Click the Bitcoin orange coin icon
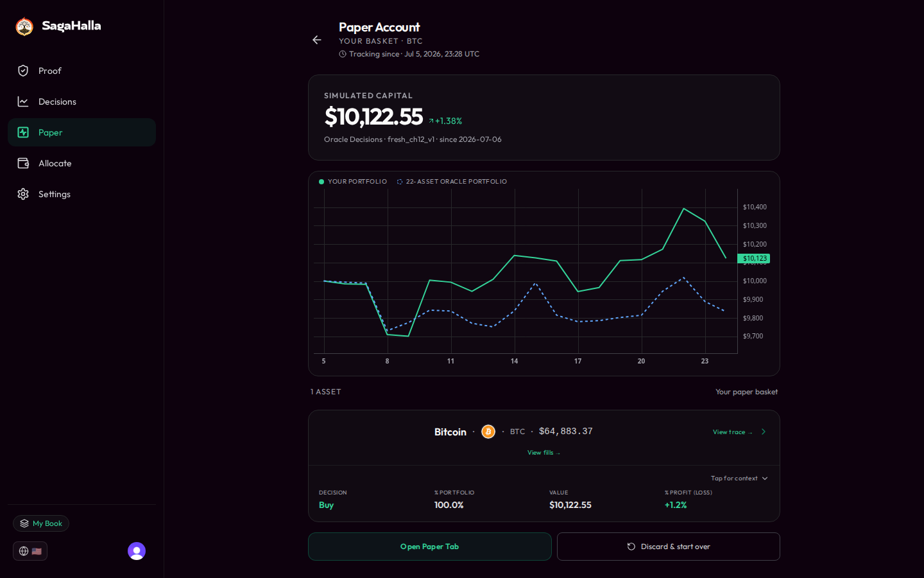Image resolution: width=924 pixels, height=578 pixels. (488, 432)
